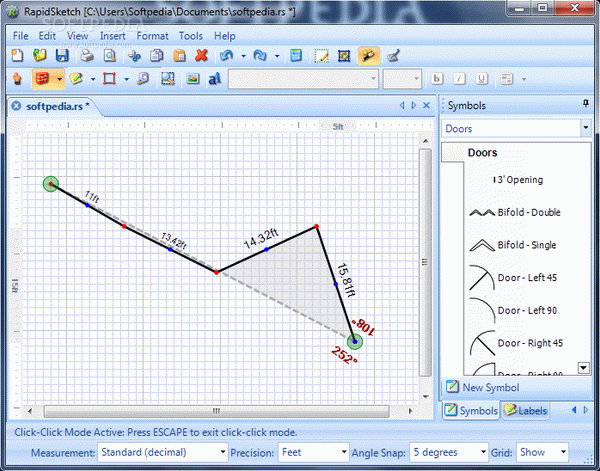
Task: Undo the last action
Action: coord(227,56)
